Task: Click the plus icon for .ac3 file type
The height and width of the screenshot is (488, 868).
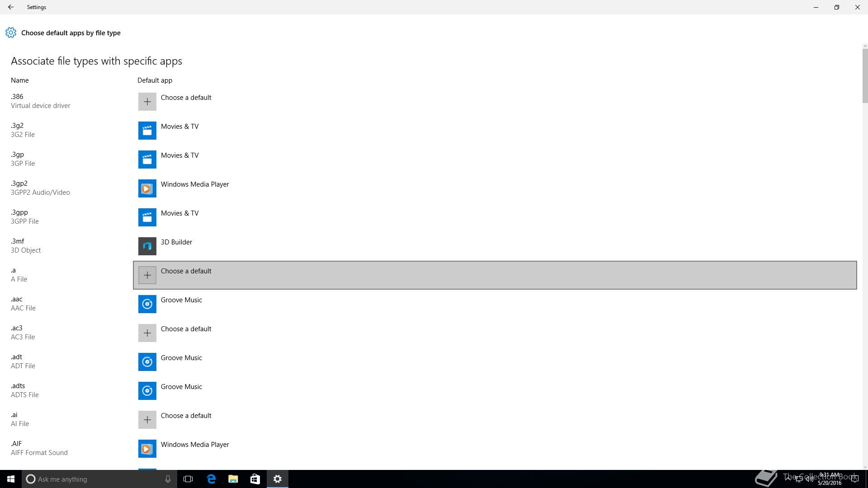Action: [x=147, y=333]
